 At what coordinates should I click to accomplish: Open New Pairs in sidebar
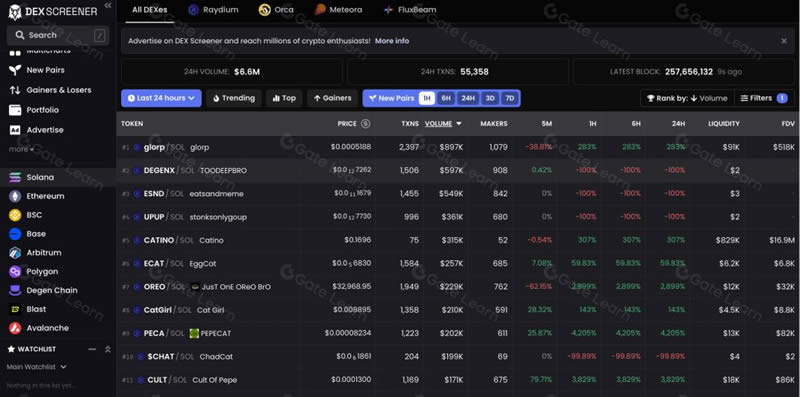click(x=37, y=70)
